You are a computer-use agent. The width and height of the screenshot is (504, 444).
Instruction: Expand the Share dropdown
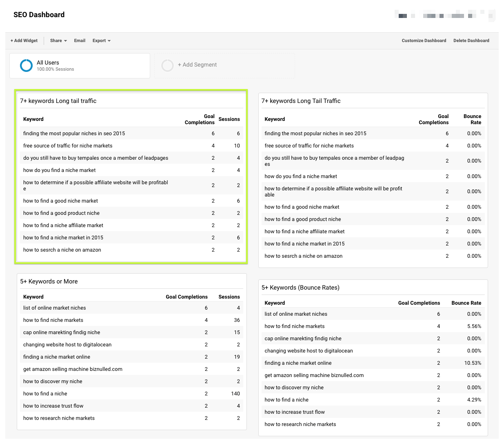coord(58,40)
